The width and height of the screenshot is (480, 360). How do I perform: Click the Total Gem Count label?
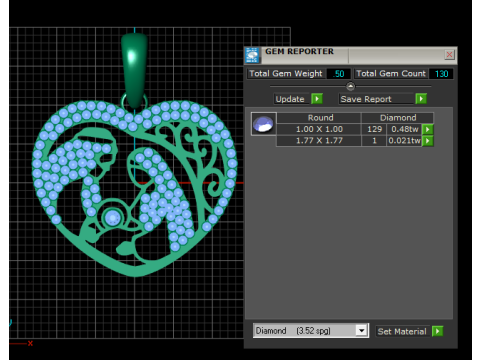click(391, 74)
